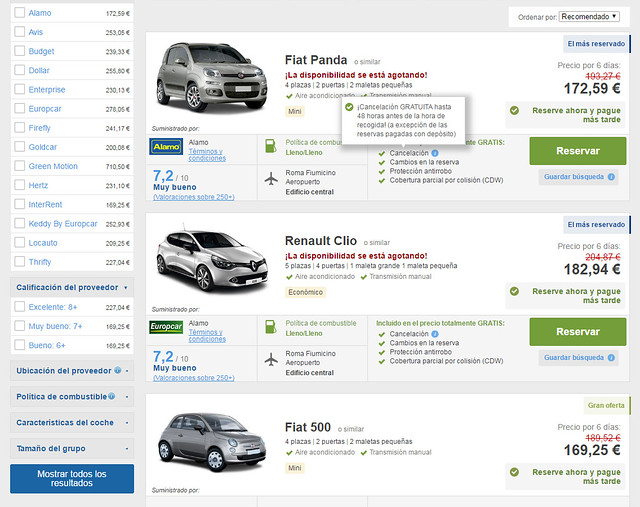Click Mostrar todos los resultados button
Viewport: 640px width, 507px height.
pos(72,478)
